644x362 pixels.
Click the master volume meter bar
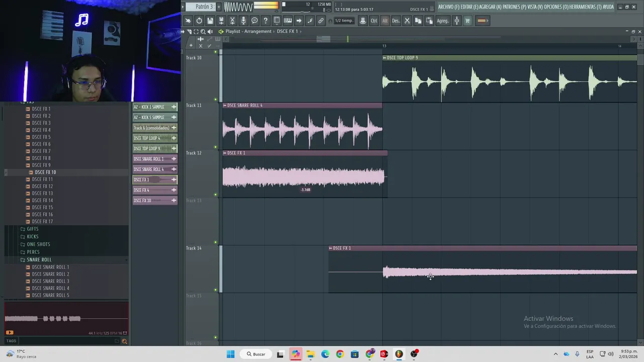click(x=266, y=6)
